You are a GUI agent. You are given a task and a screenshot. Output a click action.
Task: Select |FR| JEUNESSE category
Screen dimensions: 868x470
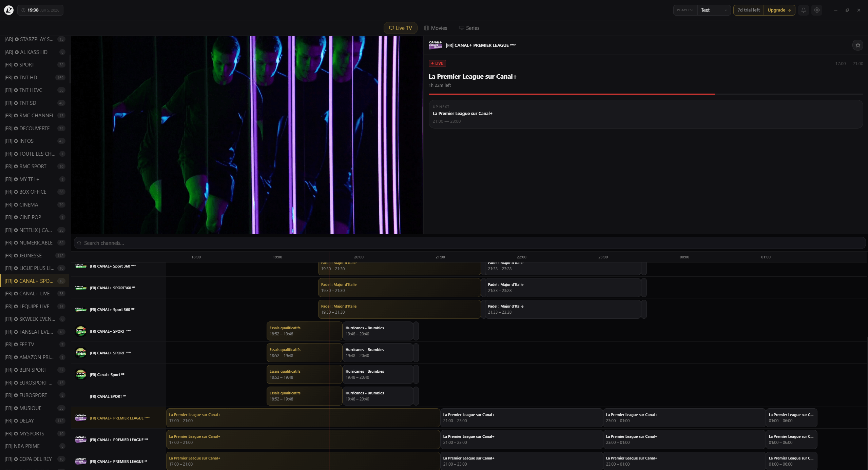click(x=35, y=256)
